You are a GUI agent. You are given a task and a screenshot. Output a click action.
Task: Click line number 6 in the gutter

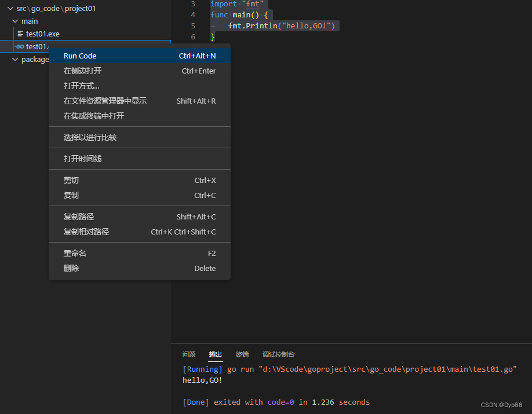(x=193, y=36)
